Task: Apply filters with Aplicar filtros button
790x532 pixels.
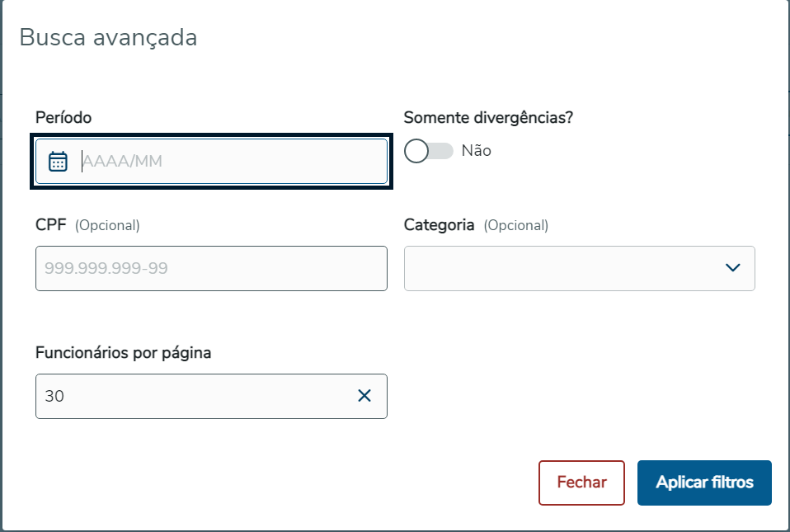Action: click(x=704, y=483)
